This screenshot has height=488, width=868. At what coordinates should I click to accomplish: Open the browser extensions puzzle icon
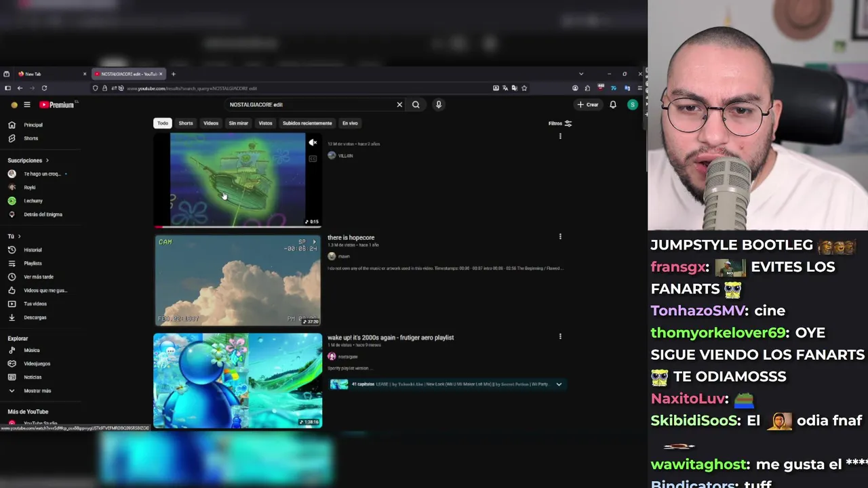point(587,88)
